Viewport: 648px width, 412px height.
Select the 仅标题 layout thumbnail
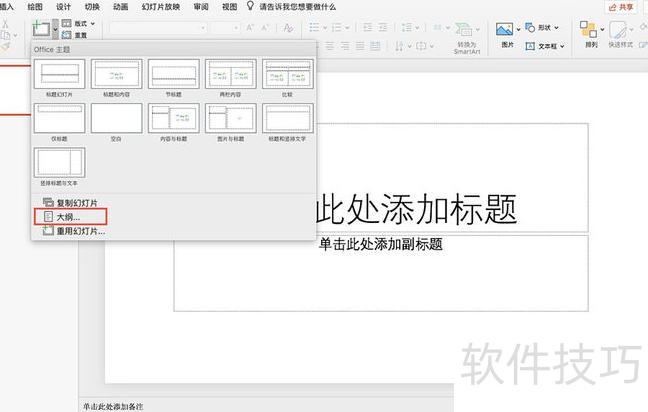(60, 118)
